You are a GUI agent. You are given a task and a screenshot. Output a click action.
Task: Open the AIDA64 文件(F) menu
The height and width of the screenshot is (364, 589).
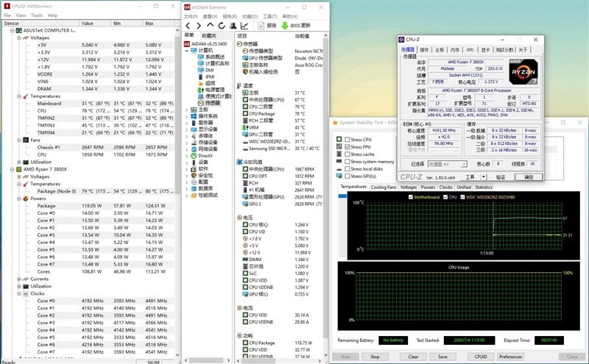[191, 16]
